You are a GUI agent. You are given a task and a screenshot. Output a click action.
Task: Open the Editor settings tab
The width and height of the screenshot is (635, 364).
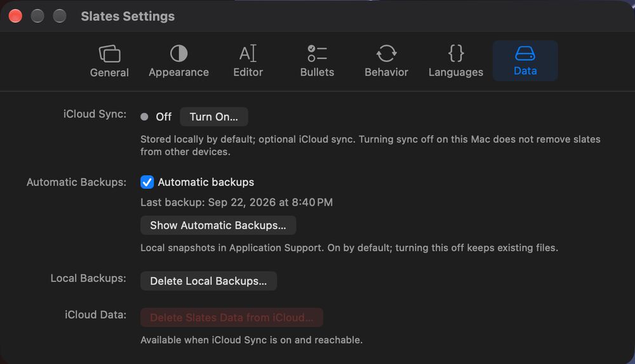[x=248, y=61]
